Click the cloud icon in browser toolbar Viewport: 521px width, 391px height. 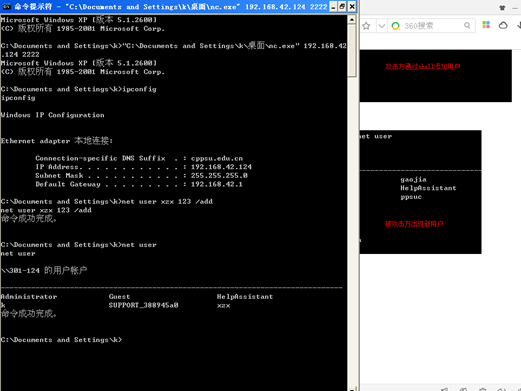tap(503, 25)
